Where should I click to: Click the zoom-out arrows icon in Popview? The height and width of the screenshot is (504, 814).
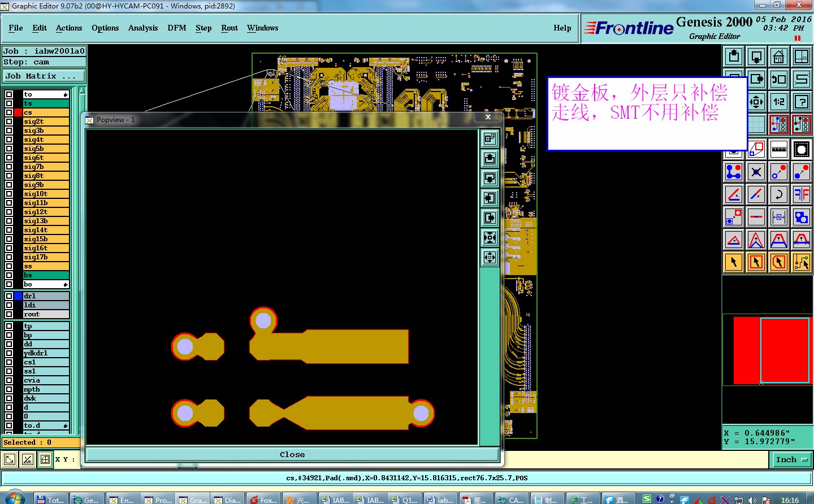tap(490, 257)
